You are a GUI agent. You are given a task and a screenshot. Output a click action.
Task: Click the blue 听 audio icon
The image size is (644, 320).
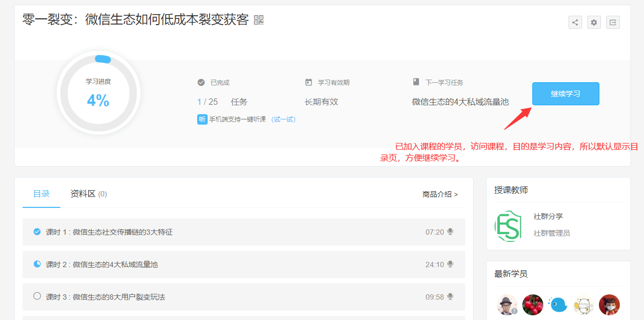(202, 119)
